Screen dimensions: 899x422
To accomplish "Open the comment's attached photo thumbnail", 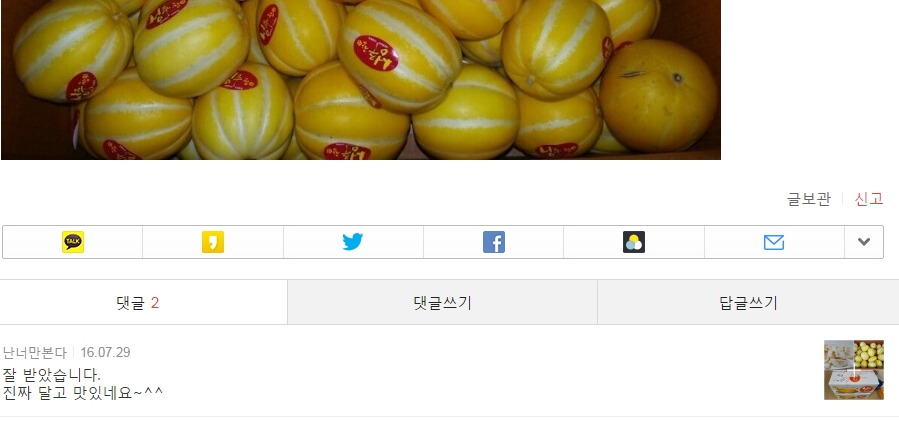I will pos(854,370).
